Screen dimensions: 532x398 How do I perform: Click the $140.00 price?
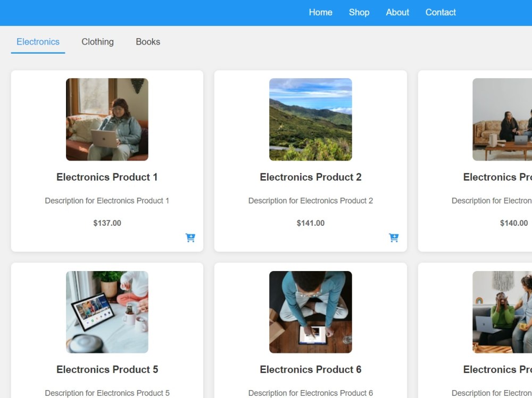pos(514,223)
